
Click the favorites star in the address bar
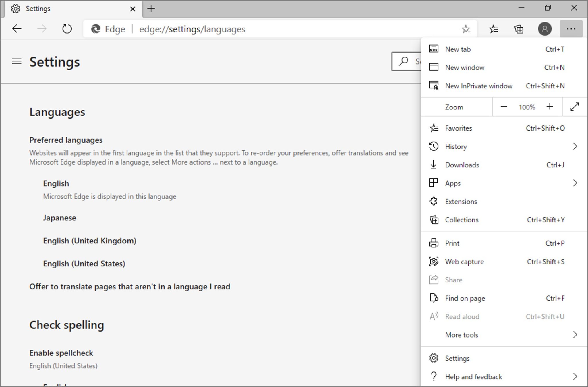tap(466, 29)
